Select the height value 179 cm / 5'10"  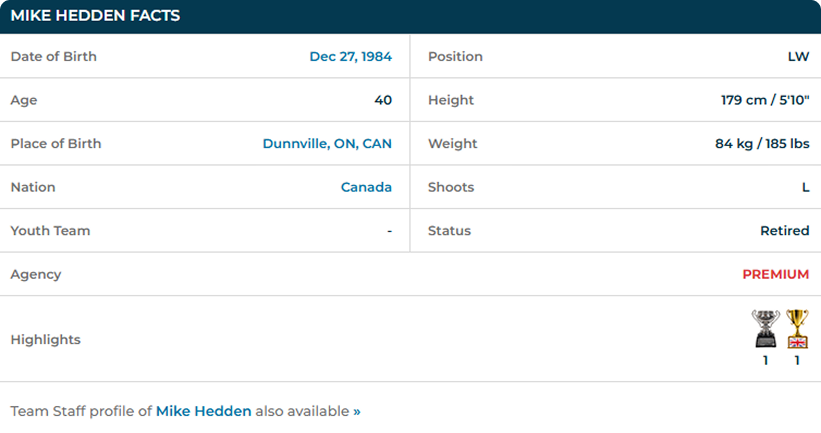click(758, 100)
